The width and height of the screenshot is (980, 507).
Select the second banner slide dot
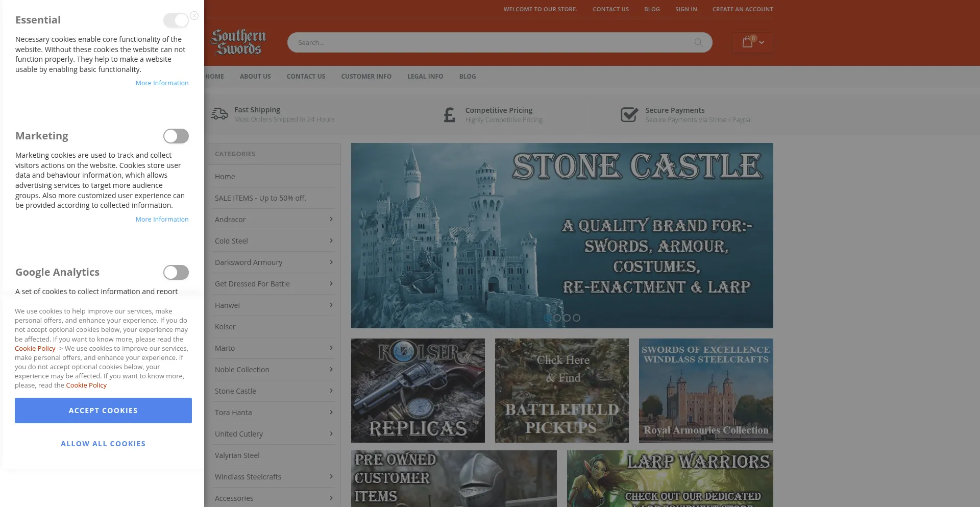(557, 318)
